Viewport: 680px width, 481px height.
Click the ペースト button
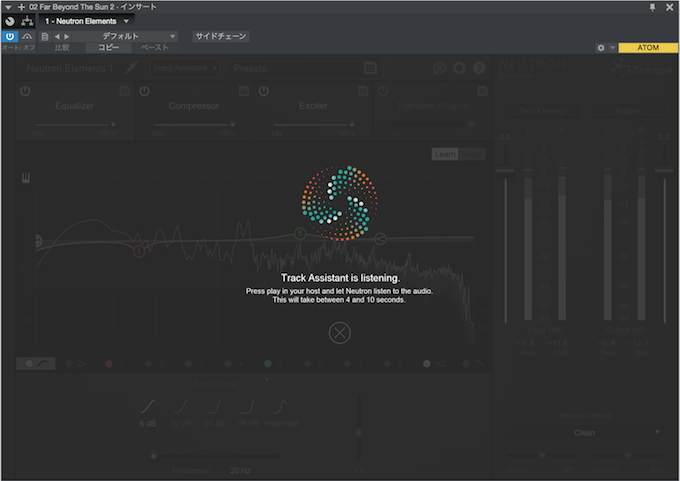155,48
